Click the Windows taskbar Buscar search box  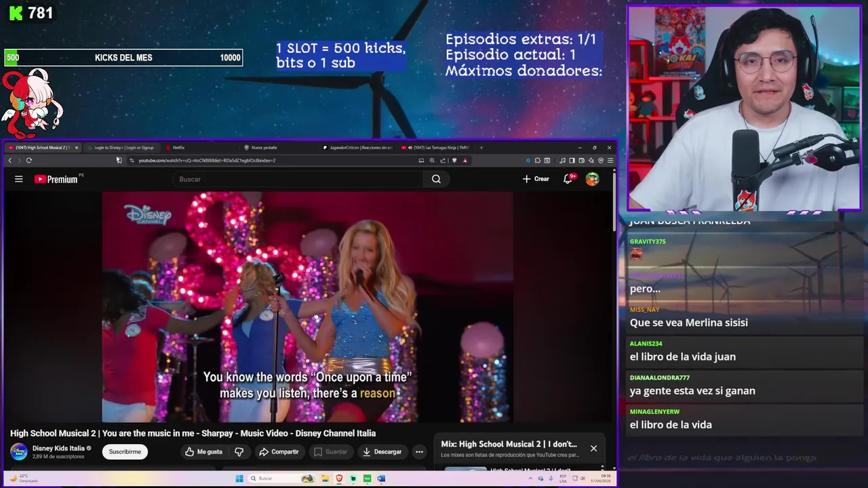281,479
